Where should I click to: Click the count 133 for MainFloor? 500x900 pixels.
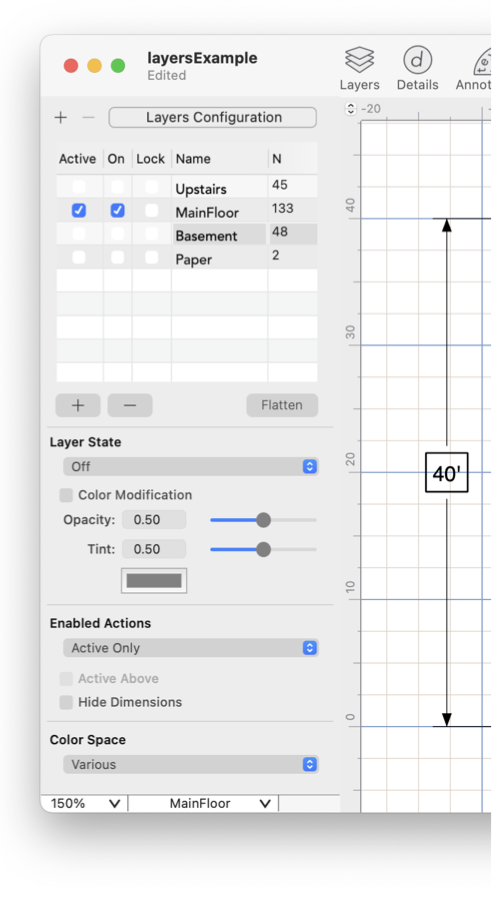click(282, 208)
